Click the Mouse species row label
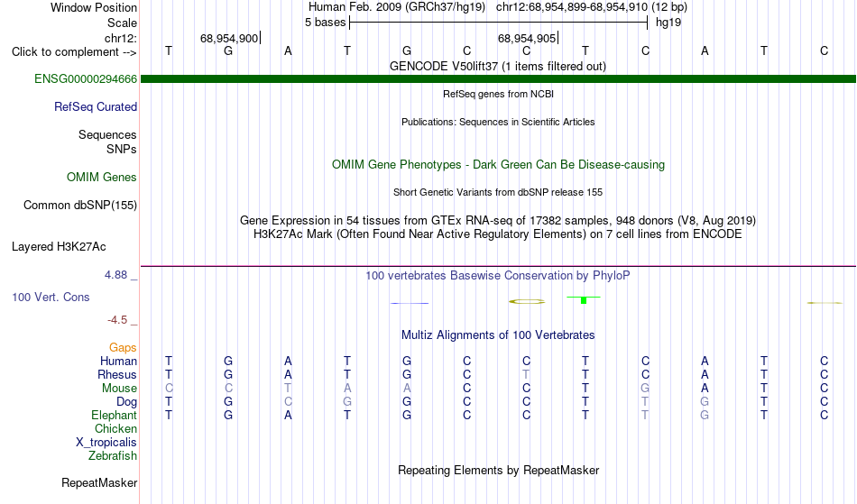The image size is (857, 504). (x=119, y=389)
